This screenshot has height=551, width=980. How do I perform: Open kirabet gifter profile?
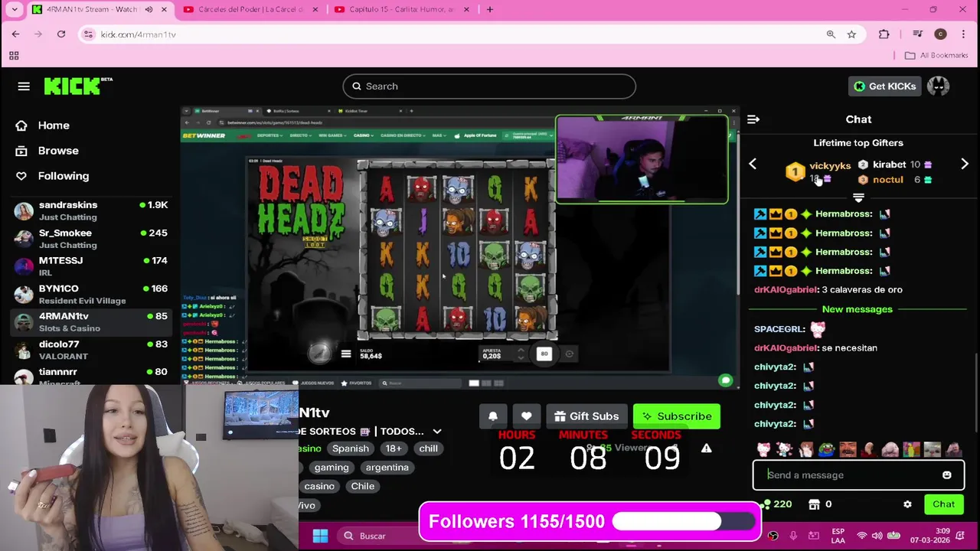pos(890,165)
